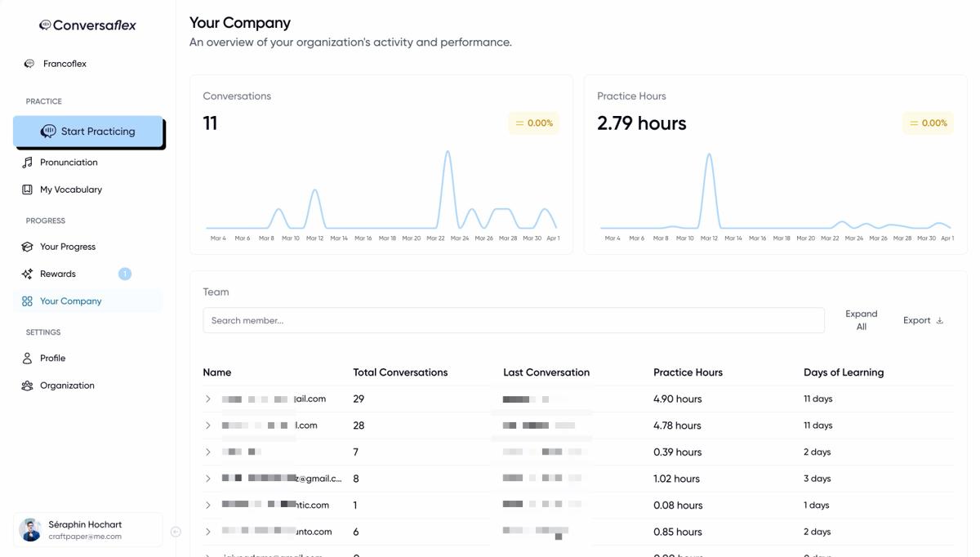
Task: Click the Conversaflex logo icon
Action: tap(46, 24)
